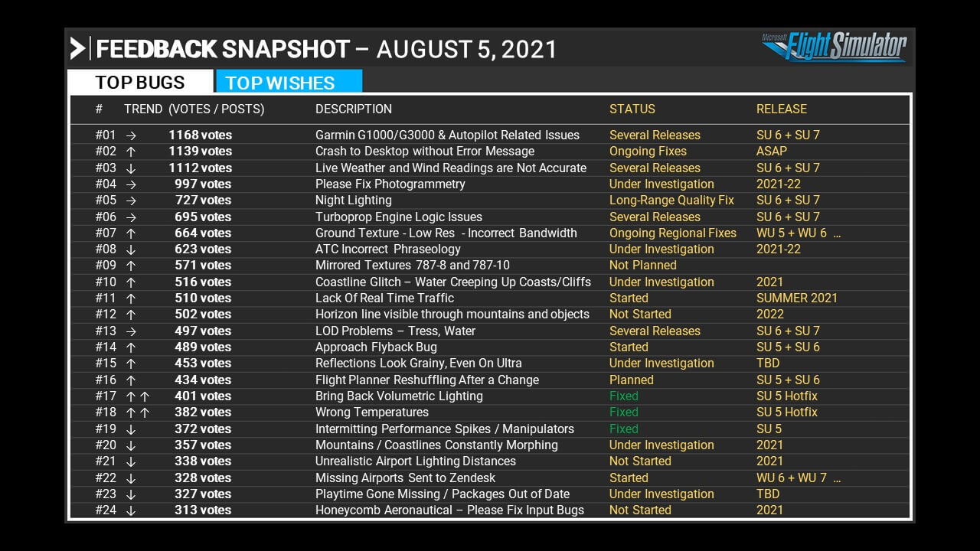Click 'Reflections Look Grainy, Even On Ultra'
This screenshot has width=980, height=551.
point(419,364)
